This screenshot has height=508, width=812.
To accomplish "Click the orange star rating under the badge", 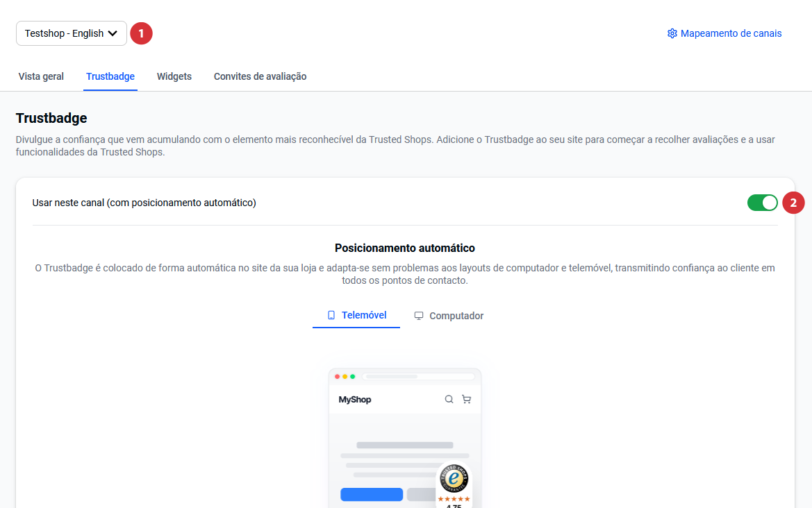I will click(x=454, y=499).
